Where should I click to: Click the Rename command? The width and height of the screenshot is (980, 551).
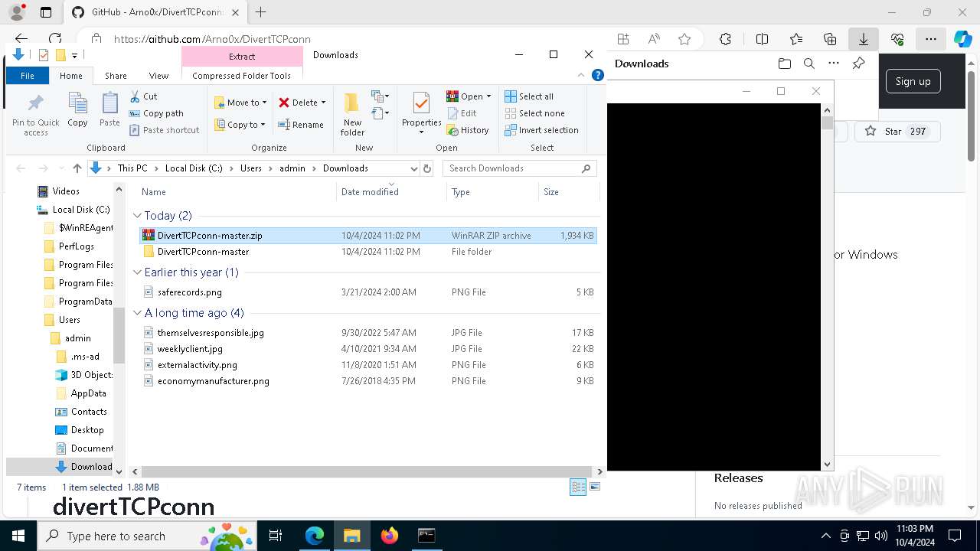click(x=300, y=125)
